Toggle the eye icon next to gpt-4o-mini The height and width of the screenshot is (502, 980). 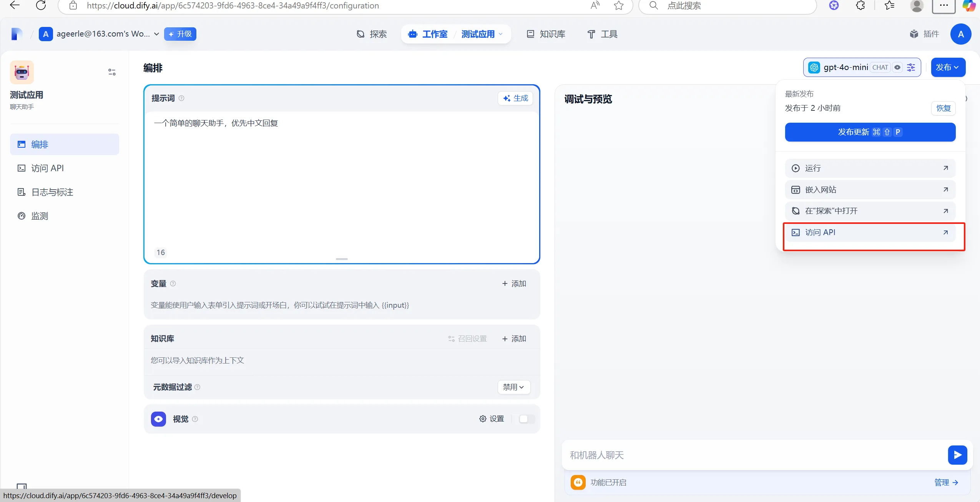898,67
